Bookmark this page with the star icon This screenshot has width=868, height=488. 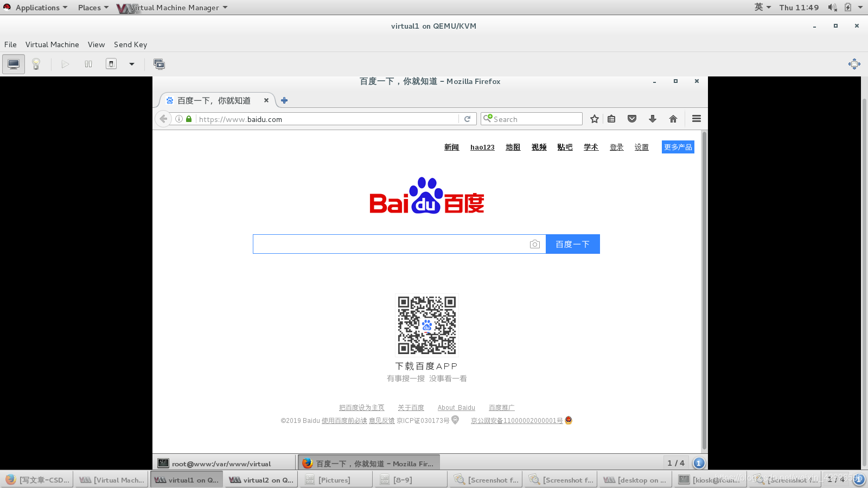pos(594,119)
